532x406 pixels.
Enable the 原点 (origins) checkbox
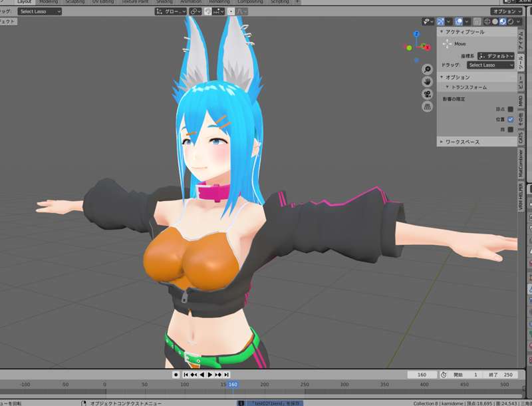click(x=511, y=108)
